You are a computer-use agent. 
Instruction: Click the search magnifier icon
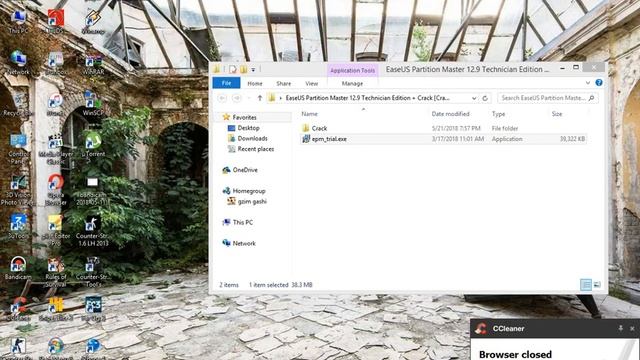pos(591,98)
